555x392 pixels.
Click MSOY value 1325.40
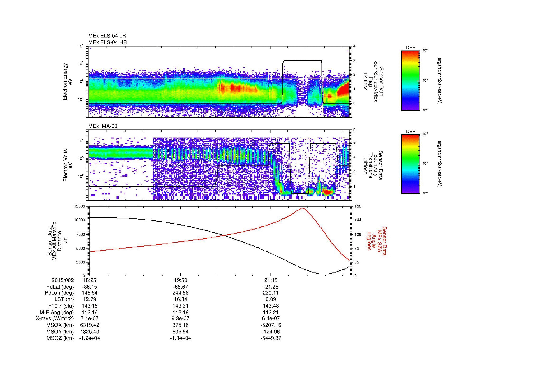89,332
